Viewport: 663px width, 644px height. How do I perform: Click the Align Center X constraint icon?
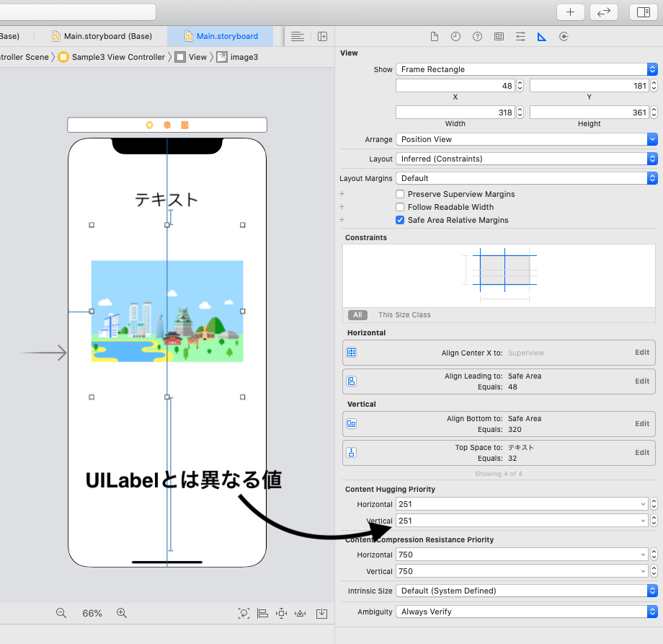[x=352, y=353]
